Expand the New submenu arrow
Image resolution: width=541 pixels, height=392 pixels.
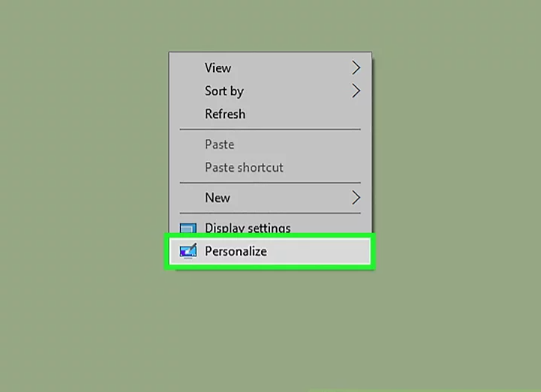356,198
